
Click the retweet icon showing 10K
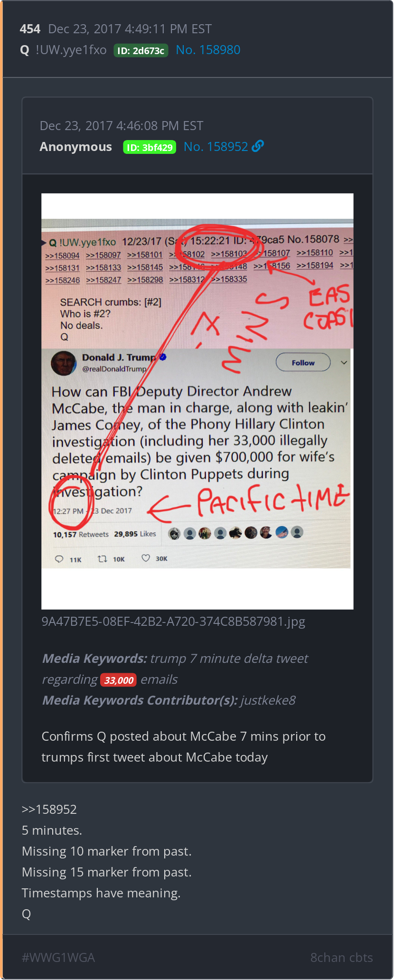pyautogui.click(x=102, y=558)
